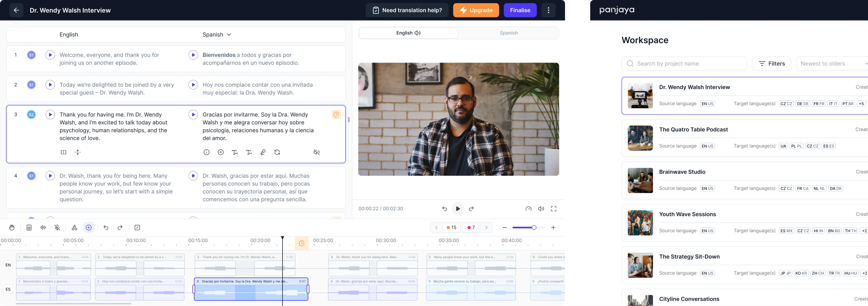Screen dimensions: 868x306
Task: Click the orange Upgrade button
Action: pyautogui.click(x=476, y=10)
